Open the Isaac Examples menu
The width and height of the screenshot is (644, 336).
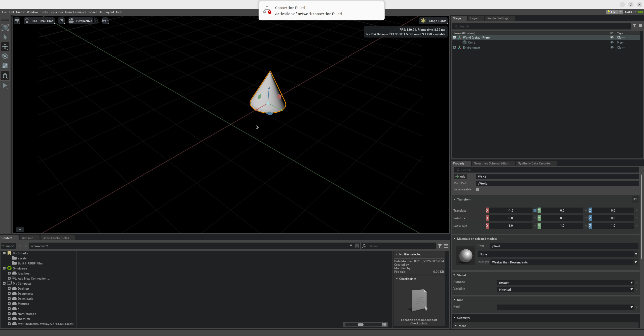click(x=76, y=12)
